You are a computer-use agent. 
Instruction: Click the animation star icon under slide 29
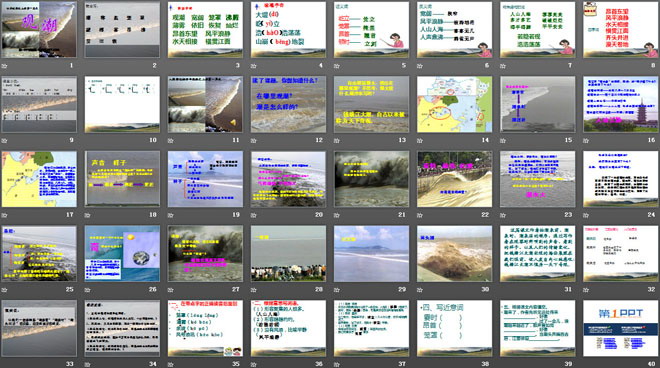pos(337,290)
